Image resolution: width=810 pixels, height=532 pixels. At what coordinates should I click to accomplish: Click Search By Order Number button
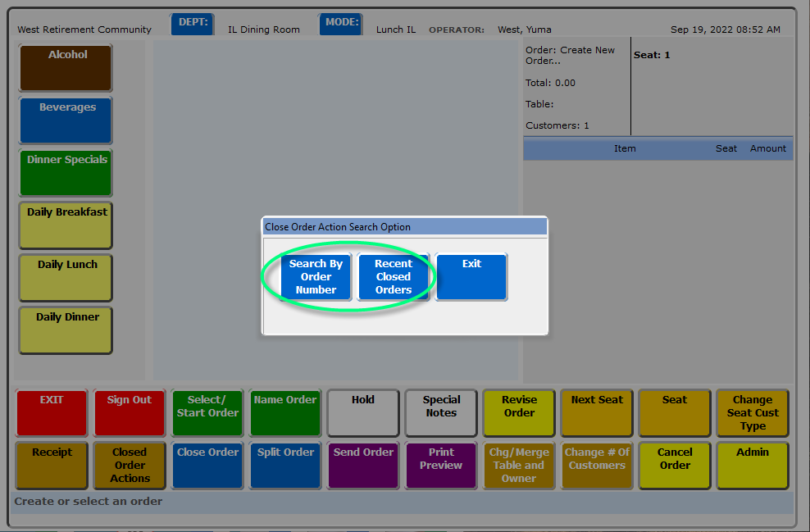click(x=316, y=277)
